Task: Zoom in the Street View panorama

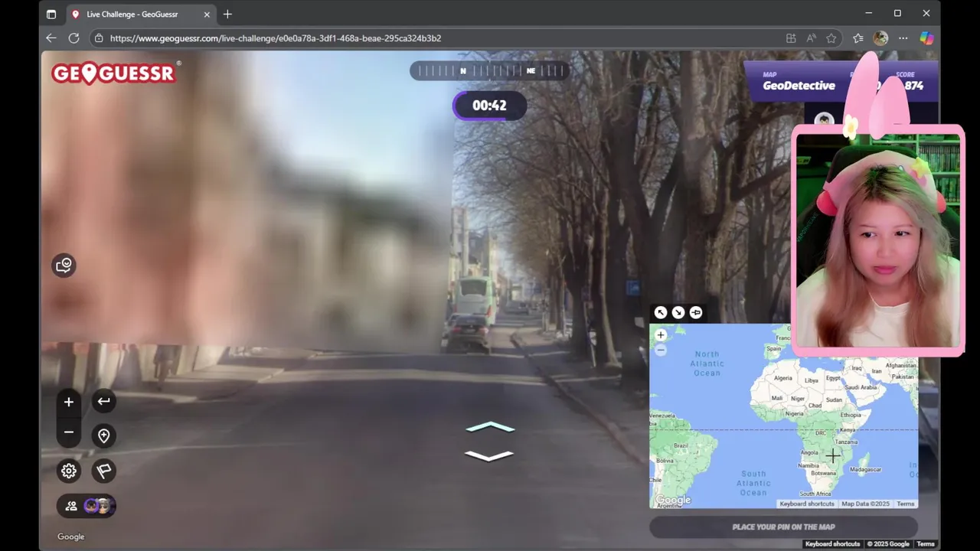Action: [69, 402]
